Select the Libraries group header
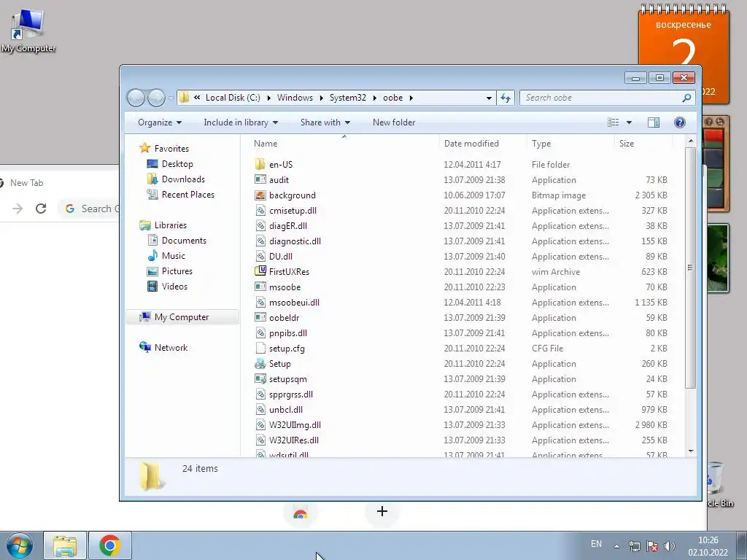 [163, 225]
